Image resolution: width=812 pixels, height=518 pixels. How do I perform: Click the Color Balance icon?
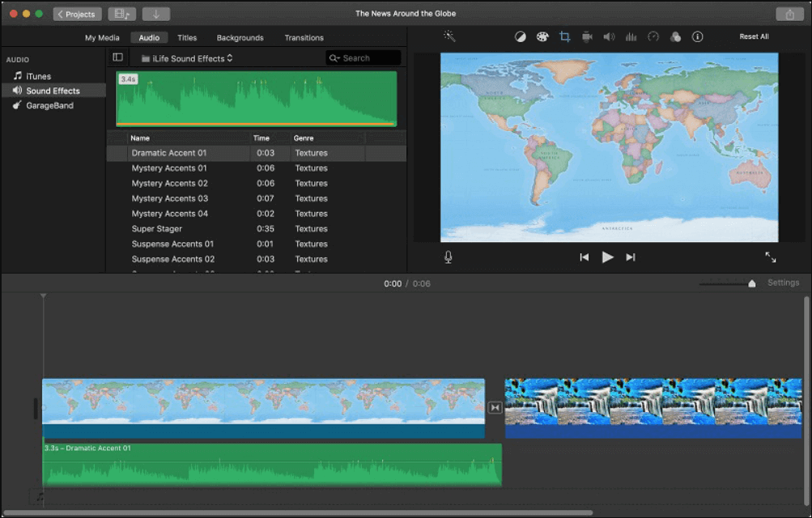point(521,36)
